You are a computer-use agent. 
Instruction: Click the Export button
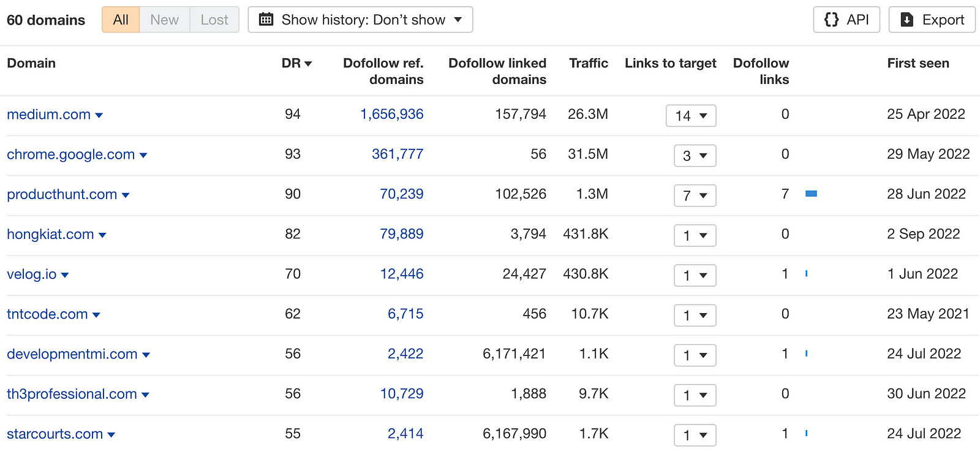click(x=932, y=20)
